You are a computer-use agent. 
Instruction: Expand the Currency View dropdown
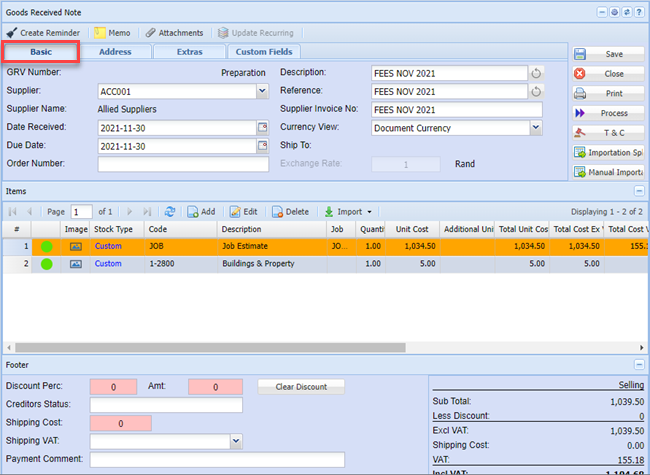click(536, 128)
